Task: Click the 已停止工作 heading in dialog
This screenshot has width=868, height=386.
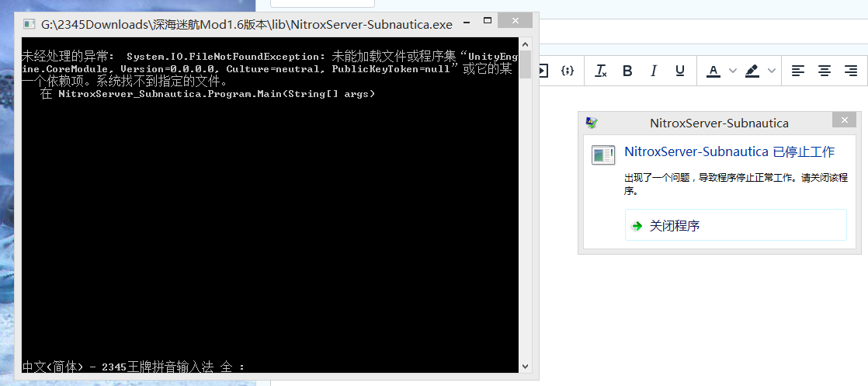Action: pos(729,151)
